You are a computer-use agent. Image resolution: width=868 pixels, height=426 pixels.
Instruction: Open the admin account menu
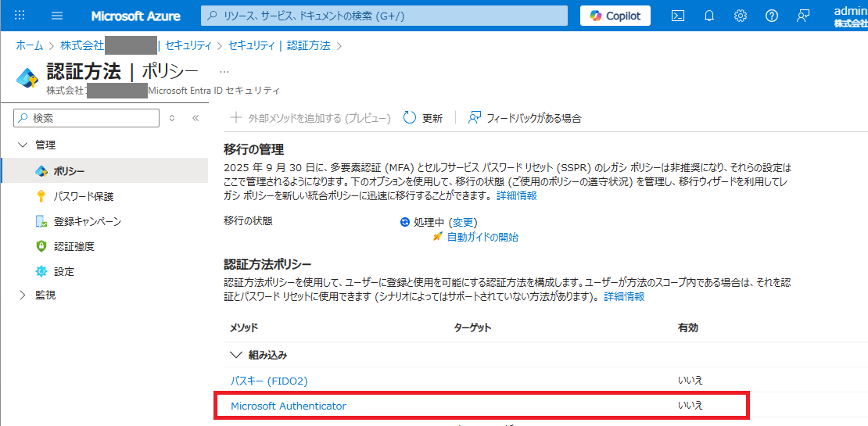(851, 16)
